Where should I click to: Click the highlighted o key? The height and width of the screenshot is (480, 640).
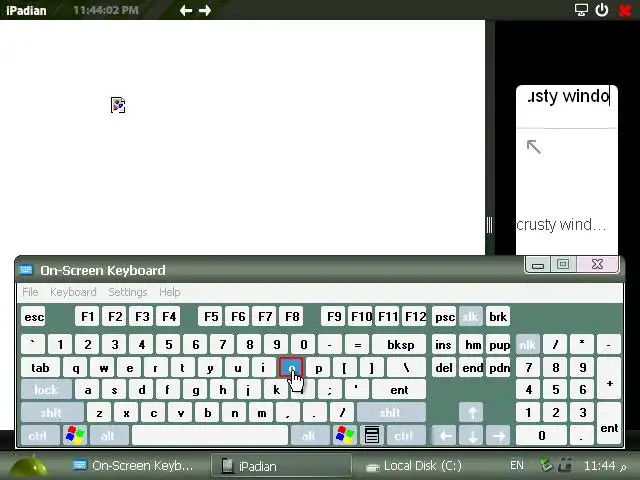click(x=291, y=368)
